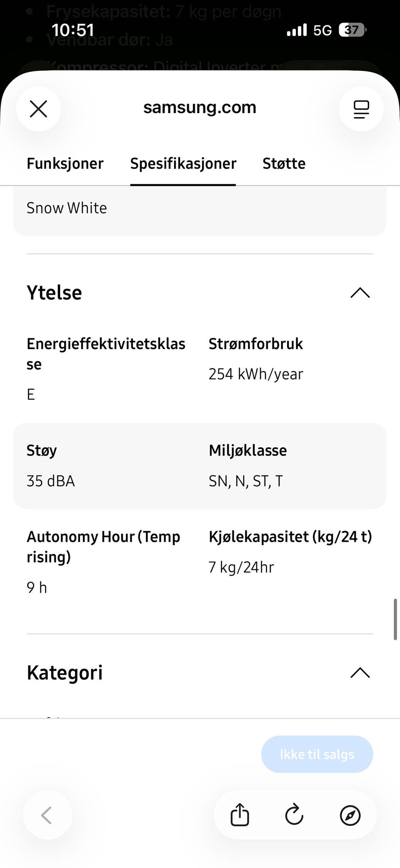This screenshot has width=400, height=868.
Task: Tap the samsung.com address title
Action: [x=200, y=108]
